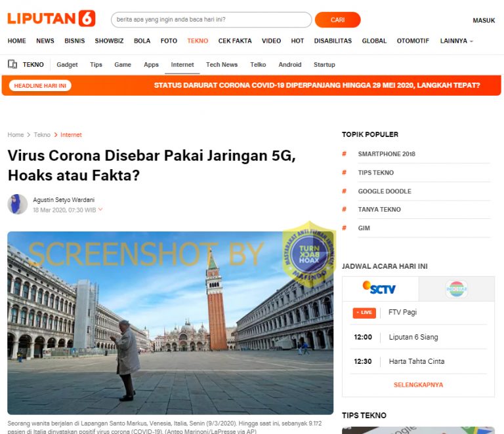Click the Internet breadcrumb link
The image size is (504, 434).
(x=71, y=135)
